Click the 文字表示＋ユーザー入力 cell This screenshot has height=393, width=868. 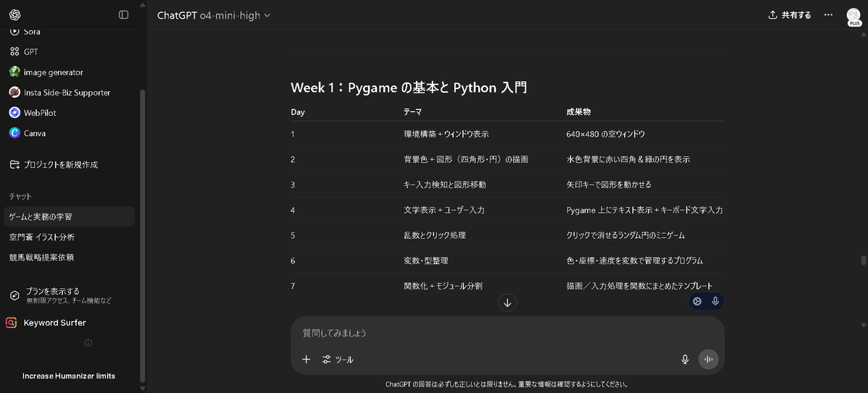(444, 210)
